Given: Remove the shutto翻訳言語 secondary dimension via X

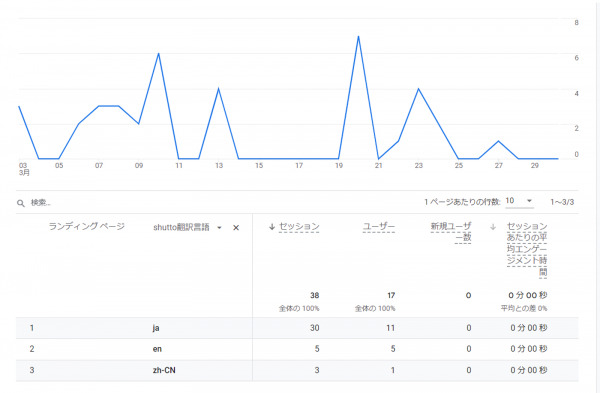Looking at the screenshot, I should coord(236,228).
